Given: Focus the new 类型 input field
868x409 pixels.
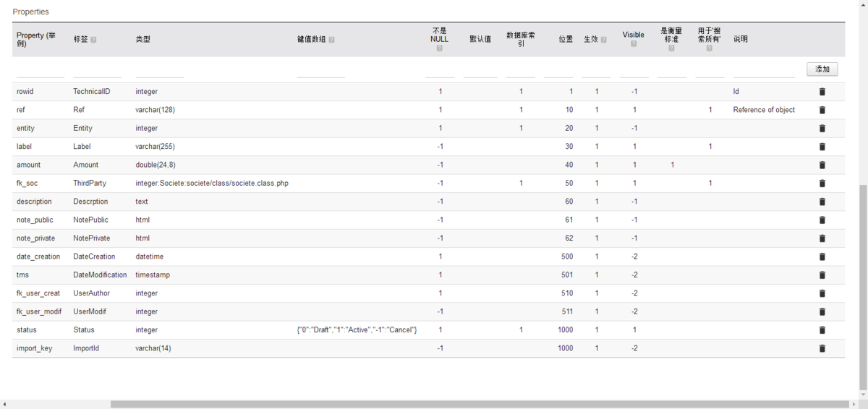Looking at the screenshot, I should click(x=160, y=71).
